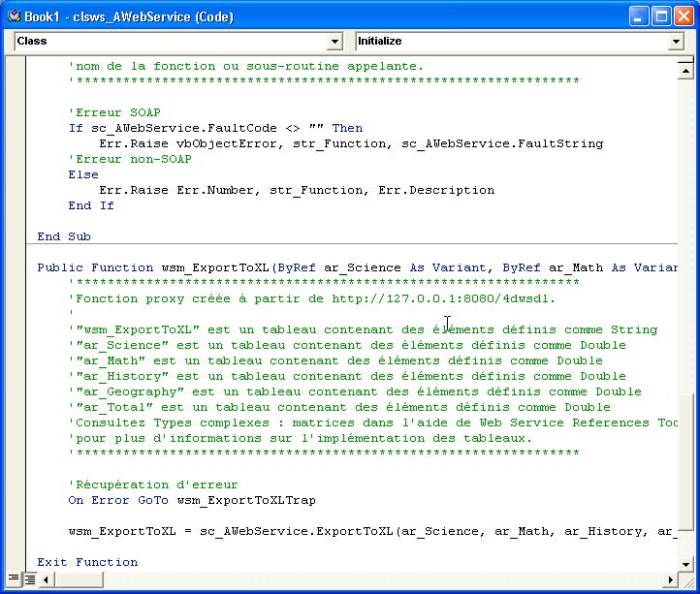Click the horizontal scrollbar right arrow
Image resolution: width=700 pixels, height=594 pixels.
point(670,578)
